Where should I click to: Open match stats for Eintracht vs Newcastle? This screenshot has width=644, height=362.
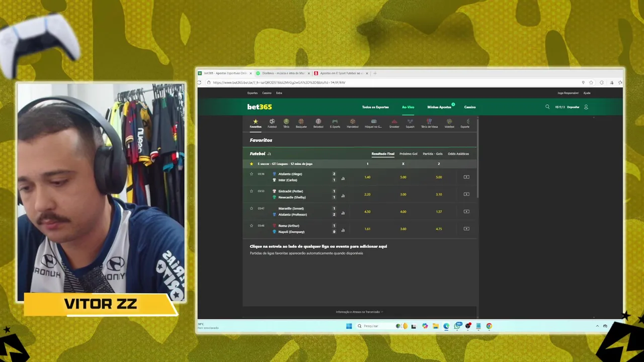click(343, 196)
